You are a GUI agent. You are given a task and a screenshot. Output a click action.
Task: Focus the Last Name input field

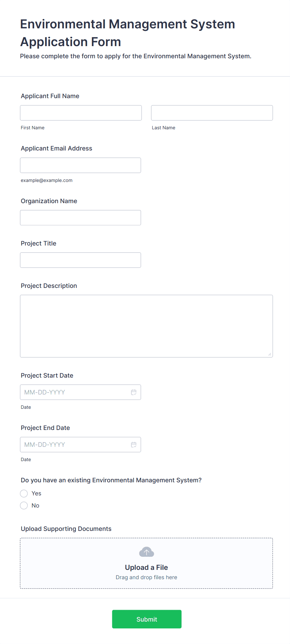[212, 113]
